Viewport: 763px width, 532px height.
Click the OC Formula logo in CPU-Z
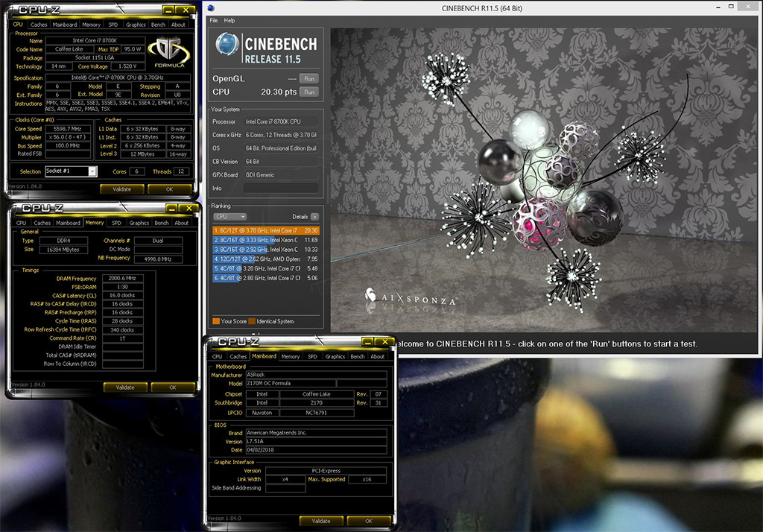click(x=169, y=53)
